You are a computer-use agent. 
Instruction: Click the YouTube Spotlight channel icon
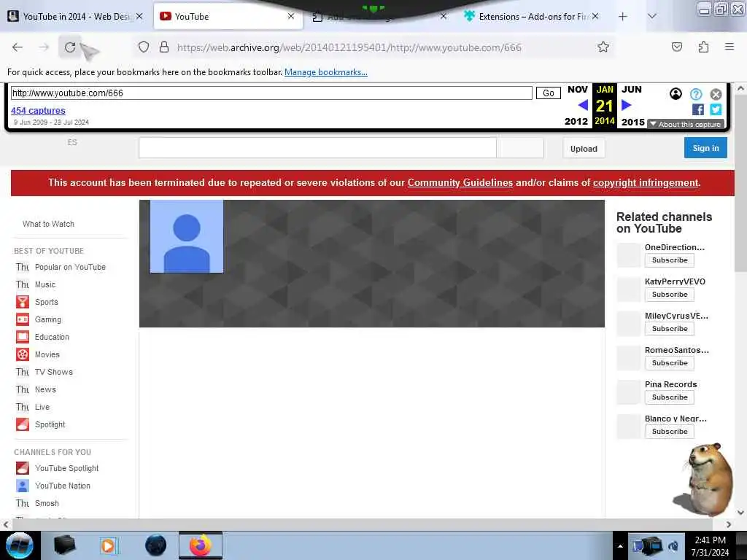click(23, 468)
